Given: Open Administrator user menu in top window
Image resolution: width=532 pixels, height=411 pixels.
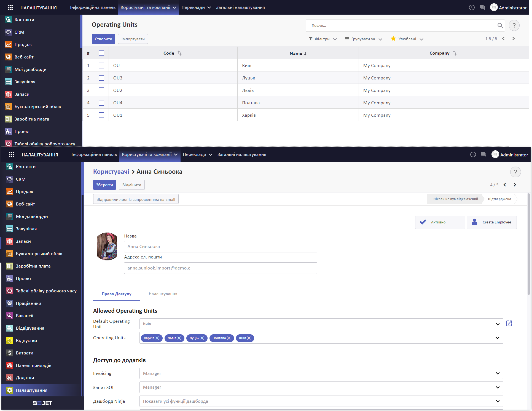Looking at the screenshot, I should click(508, 7).
